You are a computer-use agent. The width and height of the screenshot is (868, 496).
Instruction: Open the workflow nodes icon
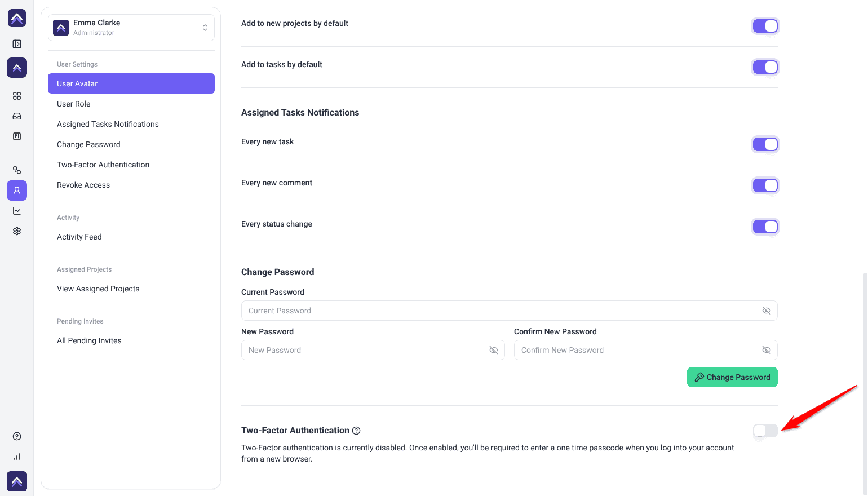coord(17,170)
